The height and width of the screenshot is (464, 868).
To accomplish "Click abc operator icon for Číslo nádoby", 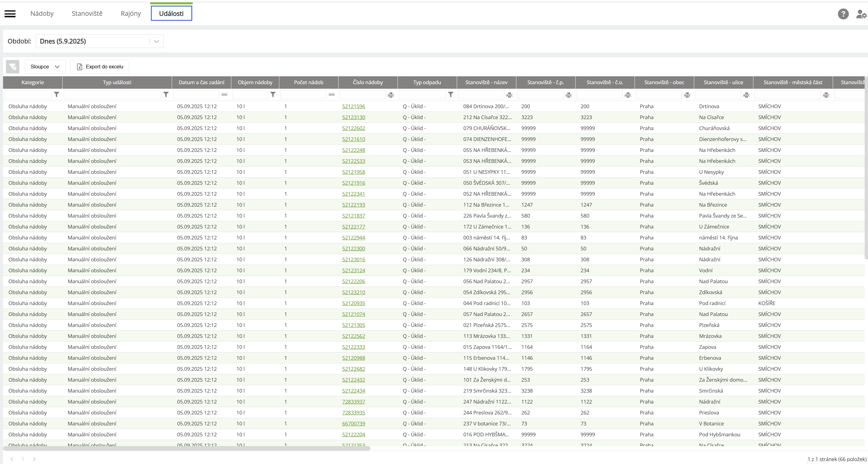I will pyautogui.click(x=391, y=95).
